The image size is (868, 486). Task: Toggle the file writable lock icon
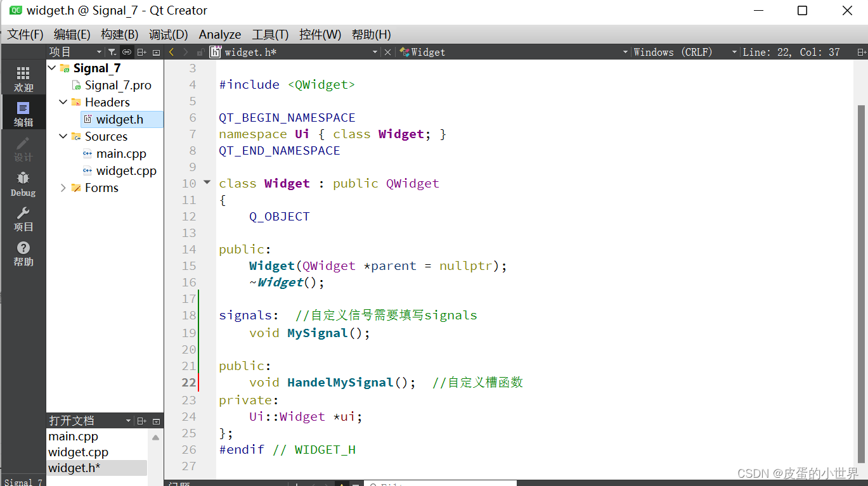coord(200,52)
